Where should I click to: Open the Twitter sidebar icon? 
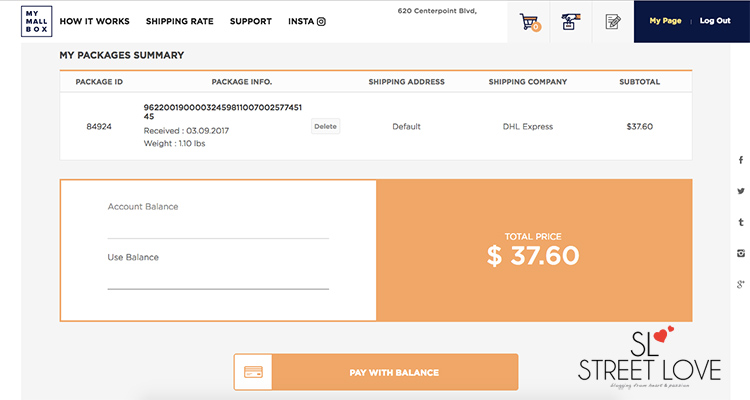[740, 191]
